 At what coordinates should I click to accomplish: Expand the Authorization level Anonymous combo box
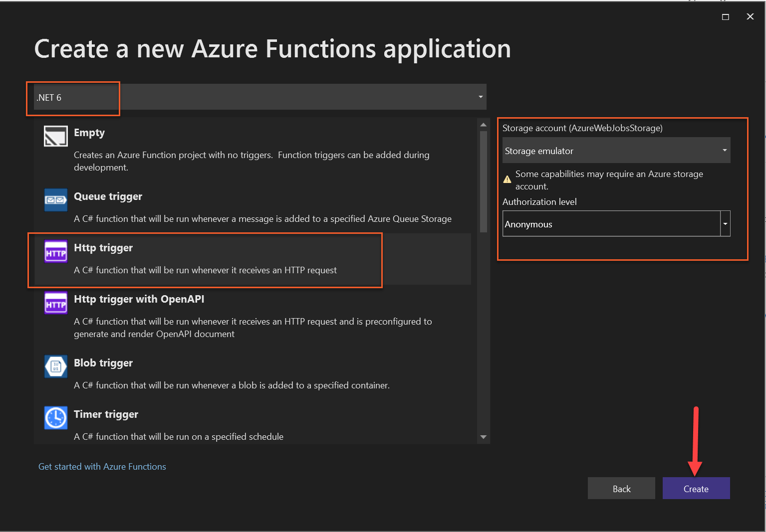616,223
